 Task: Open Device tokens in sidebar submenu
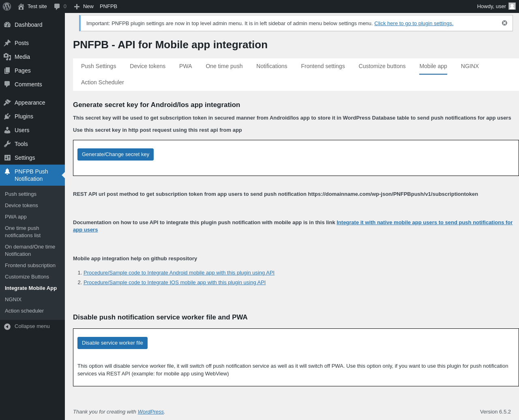tap(21, 206)
